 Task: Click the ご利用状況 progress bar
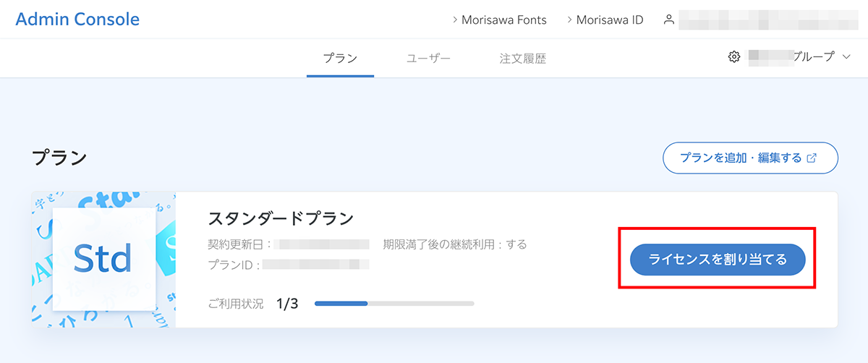point(394,304)
